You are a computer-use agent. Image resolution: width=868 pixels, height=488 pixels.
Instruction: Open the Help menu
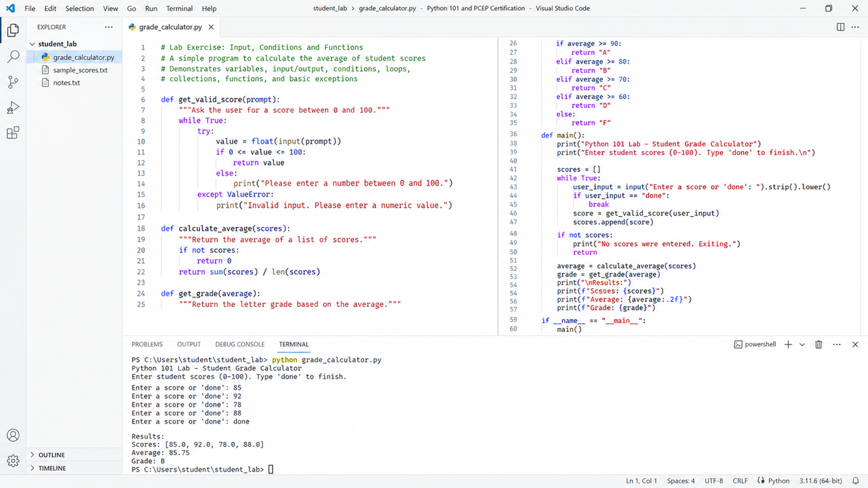point(210,8)
